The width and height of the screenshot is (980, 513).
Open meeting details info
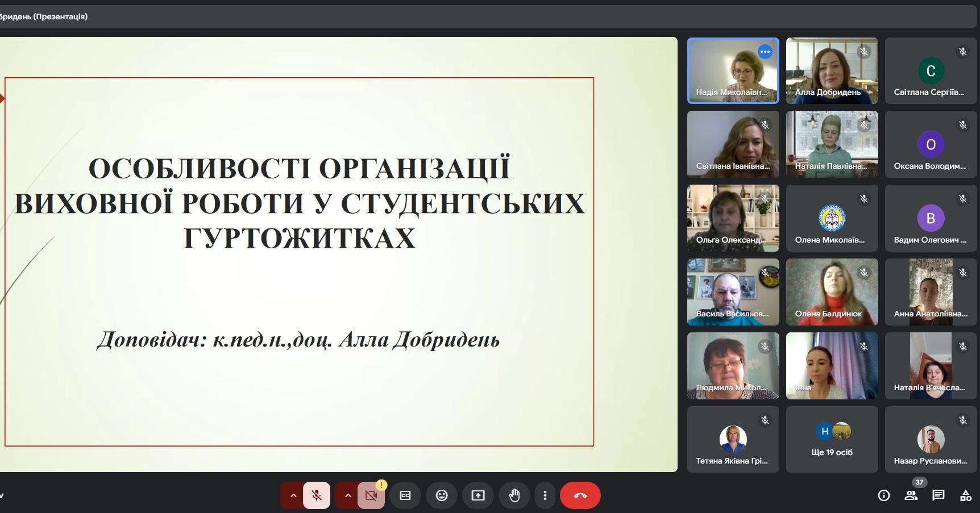884,495
